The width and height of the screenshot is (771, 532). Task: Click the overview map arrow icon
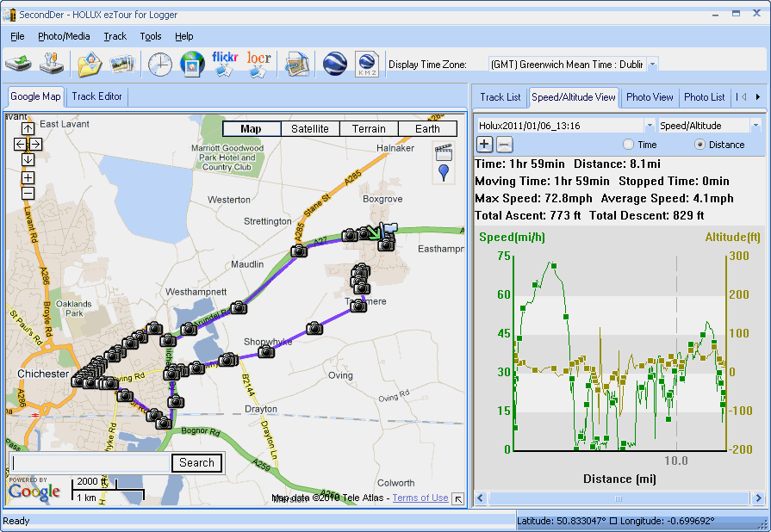(458, 499)
